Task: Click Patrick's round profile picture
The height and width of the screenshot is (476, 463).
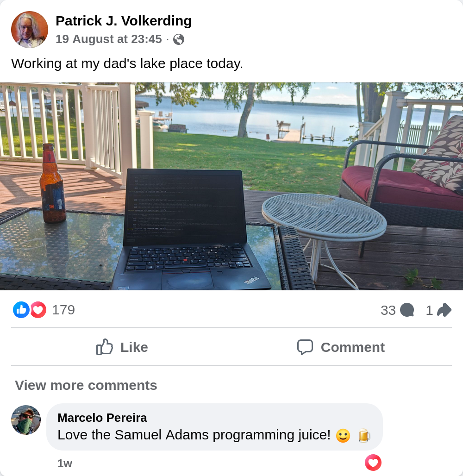Action: 30,30
